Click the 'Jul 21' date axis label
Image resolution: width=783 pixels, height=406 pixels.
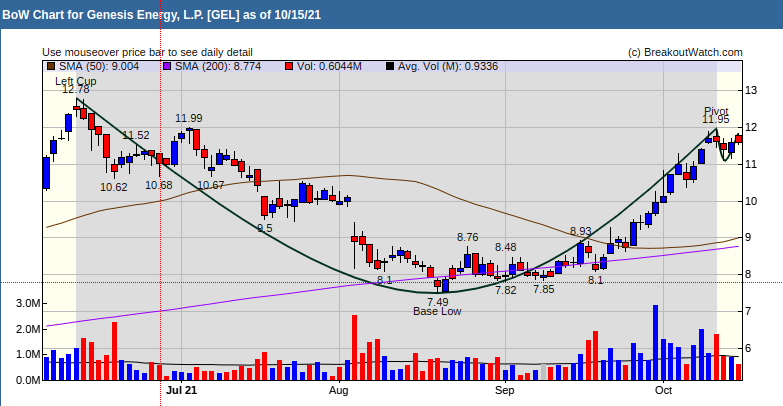point(181,390)
